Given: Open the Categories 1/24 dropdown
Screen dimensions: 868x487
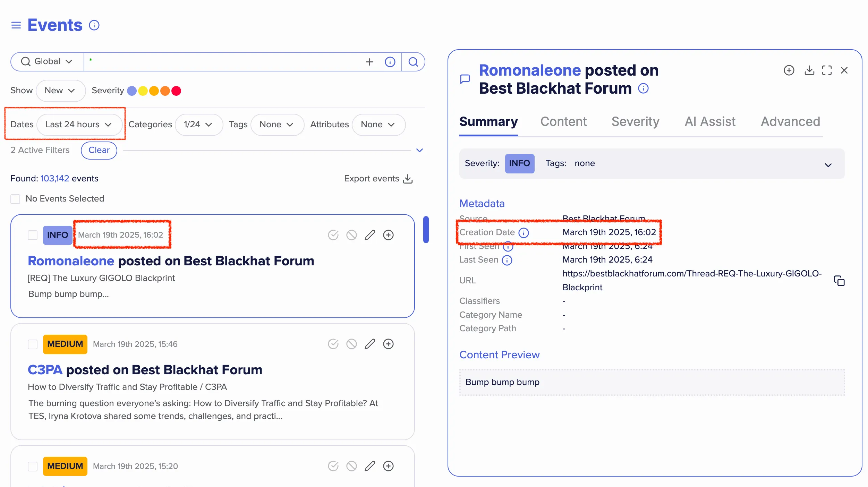Looking at the screenshot, I should [x=198, y=125].
